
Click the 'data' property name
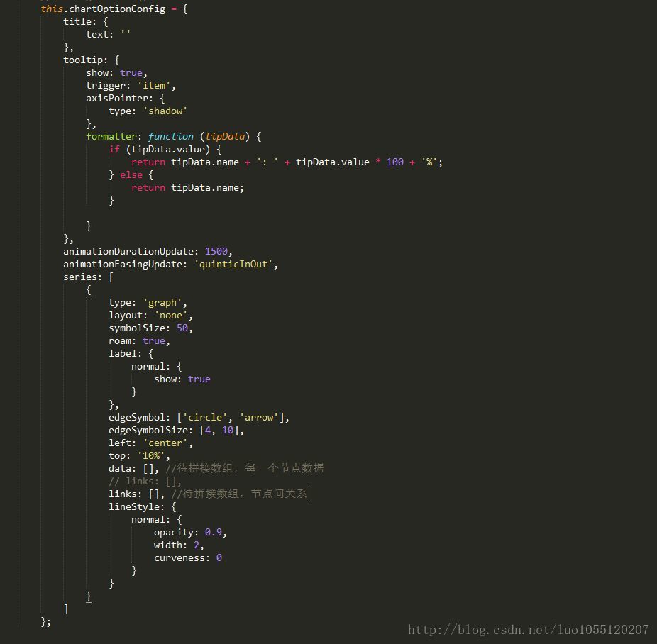click(120, 469)
